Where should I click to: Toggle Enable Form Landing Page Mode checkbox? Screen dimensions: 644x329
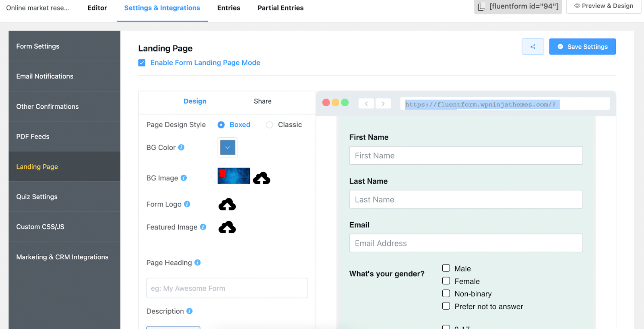[142, 63]
